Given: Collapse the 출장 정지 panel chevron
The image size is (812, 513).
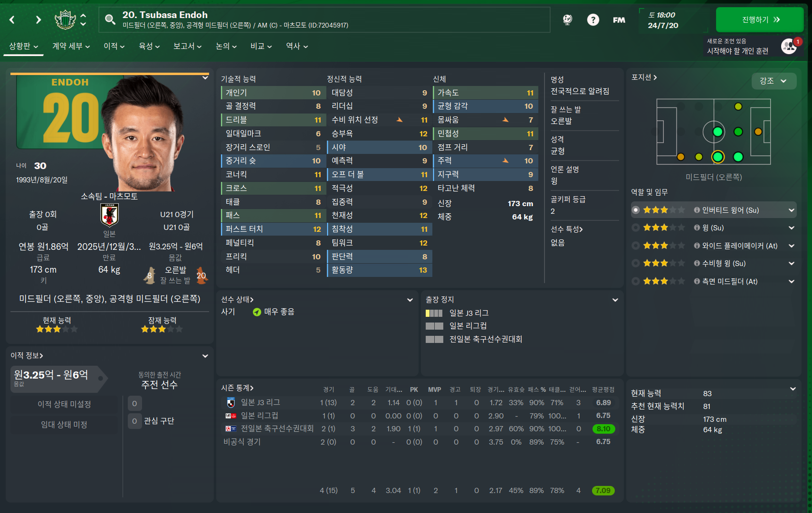Looking at the screenshot, I should point(615,300).
